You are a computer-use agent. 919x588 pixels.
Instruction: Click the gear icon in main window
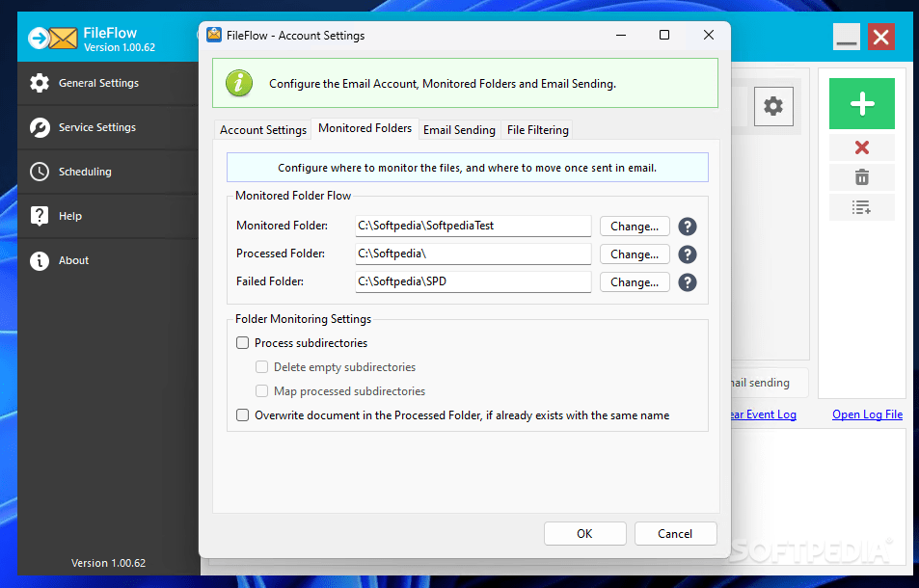pos(773,107)
